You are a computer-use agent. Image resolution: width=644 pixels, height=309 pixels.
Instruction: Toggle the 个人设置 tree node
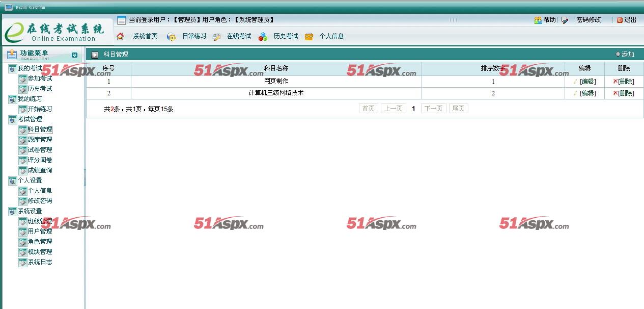click(x=13, y=181)
